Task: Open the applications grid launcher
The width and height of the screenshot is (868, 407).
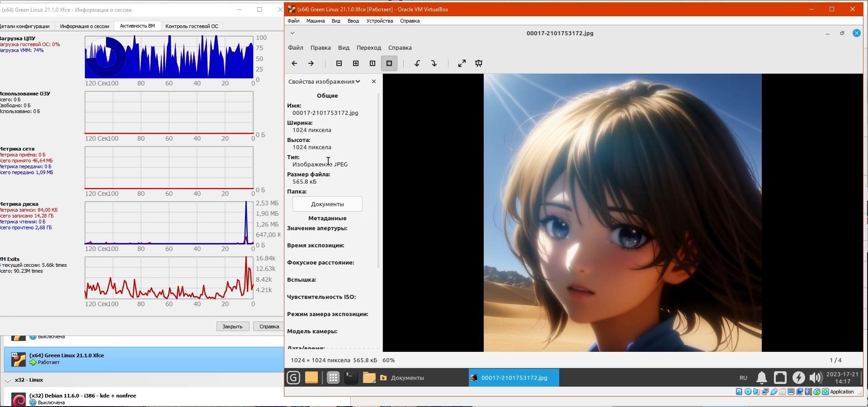Action: click(333, 378)
